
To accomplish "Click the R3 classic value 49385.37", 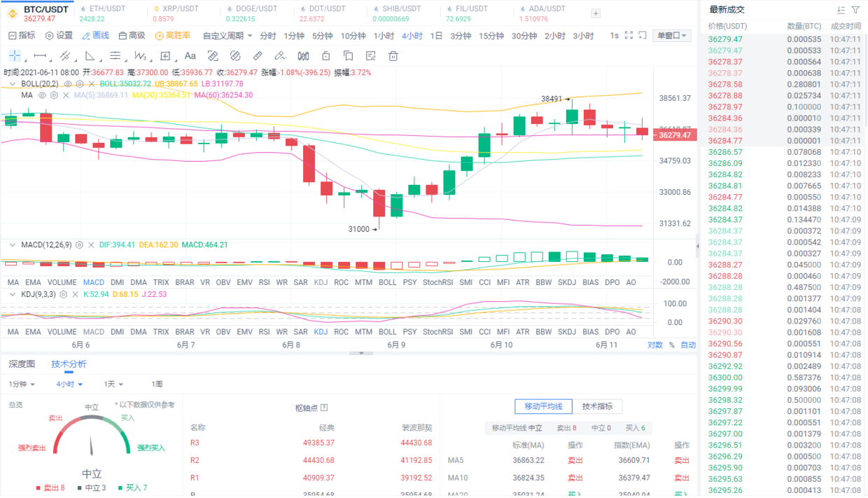I will [x=318, y=443].
